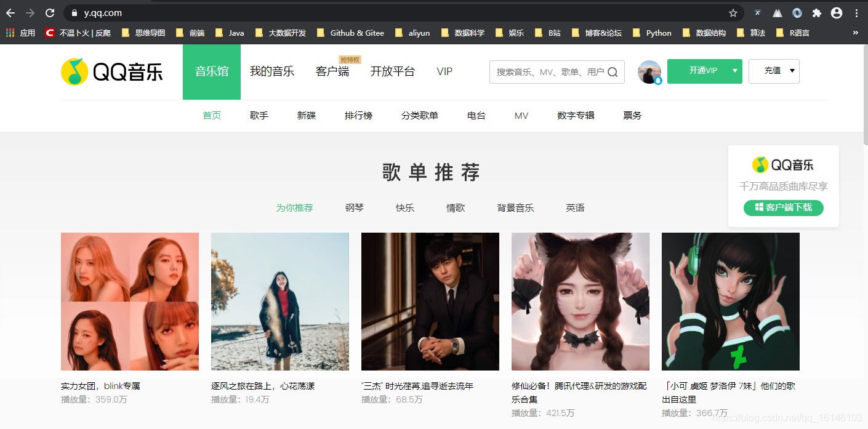The height and width of the screenshot is (429, 868).
Task: Open the 前端 bookmark folder
Action: 190,33
